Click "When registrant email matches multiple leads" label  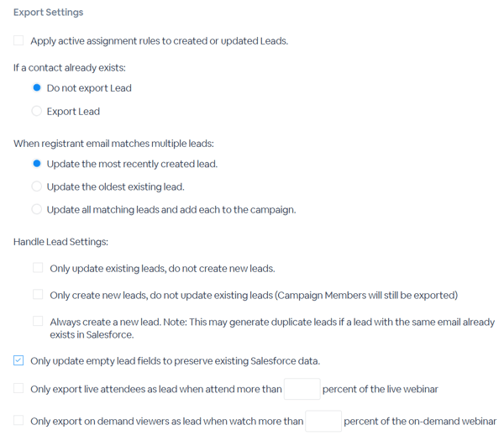pos(112,143)
